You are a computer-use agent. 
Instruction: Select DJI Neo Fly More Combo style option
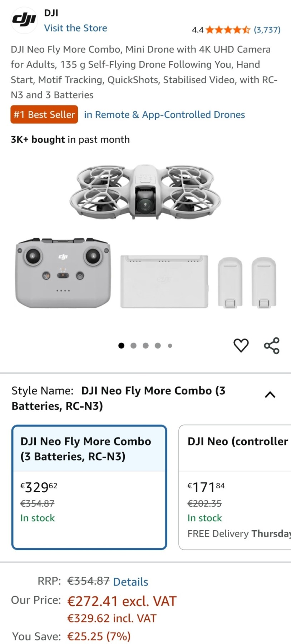(89, 487)
